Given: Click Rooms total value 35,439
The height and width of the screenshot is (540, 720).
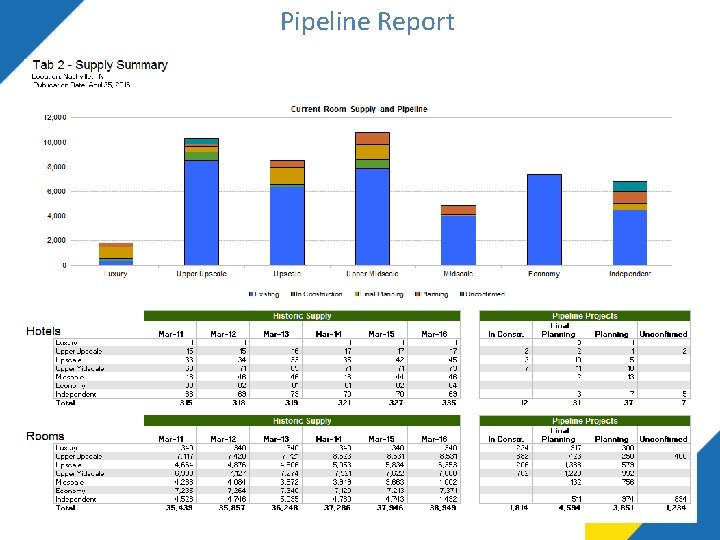Looking at the screenshot, I should (179, 508).
